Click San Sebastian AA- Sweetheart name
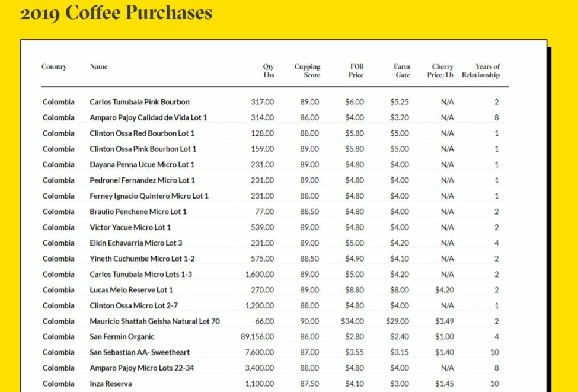The image size is (578, 392). pyautogui.click(x=139, y=352)
